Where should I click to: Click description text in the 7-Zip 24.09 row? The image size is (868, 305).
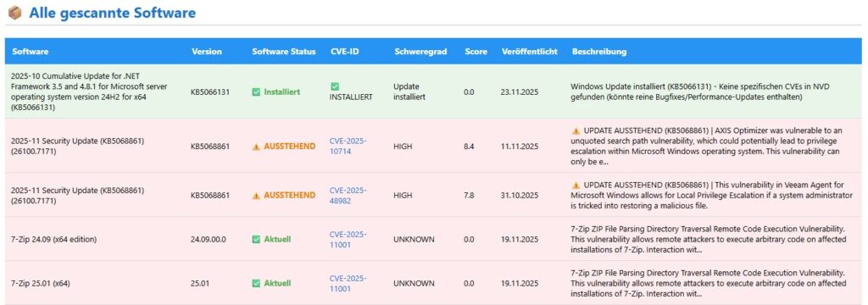708,239
